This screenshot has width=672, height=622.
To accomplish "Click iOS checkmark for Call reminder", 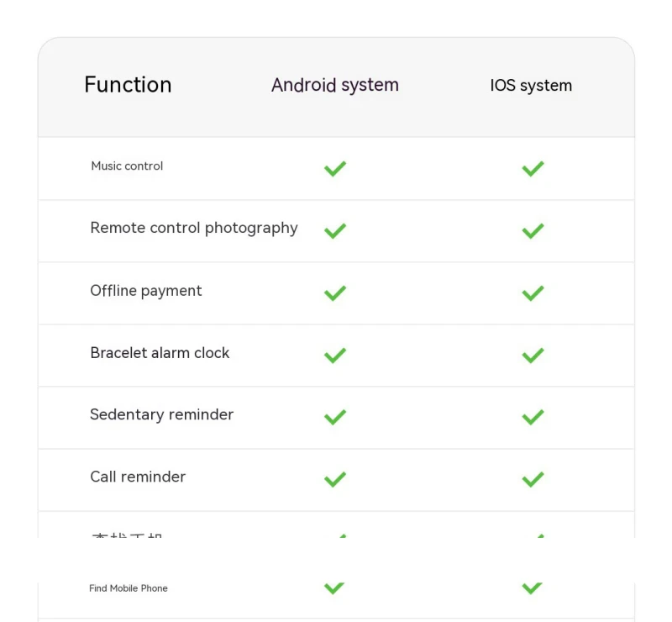I will tap(533, 479).
